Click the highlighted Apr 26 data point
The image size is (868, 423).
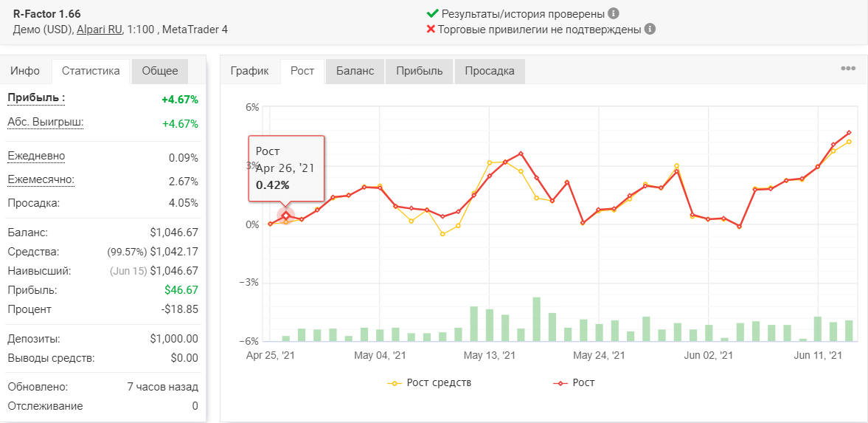(286, 216)
